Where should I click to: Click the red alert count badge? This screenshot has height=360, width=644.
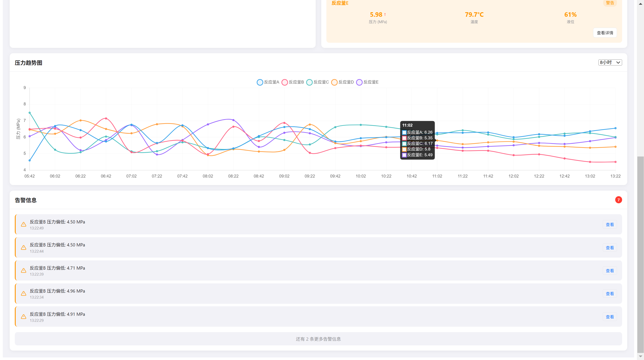tap(618, 200)
